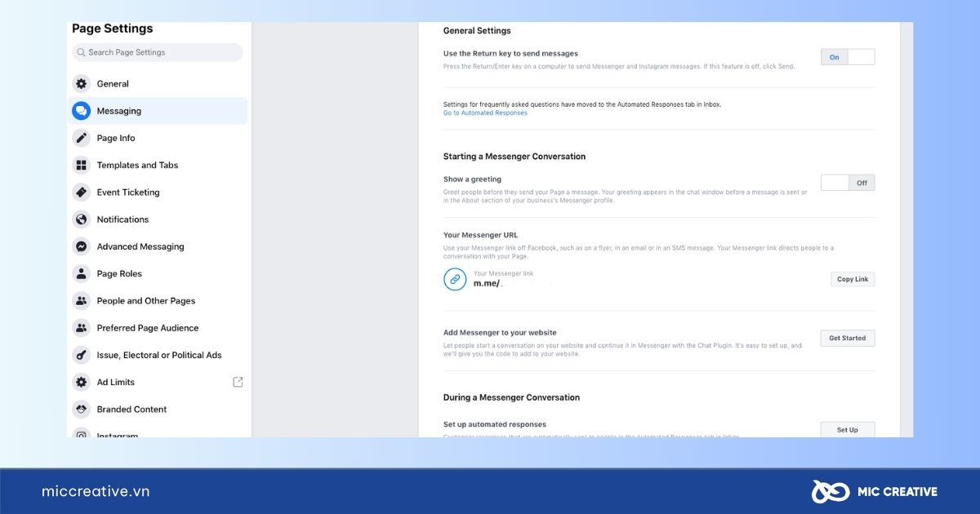The width and height of the screenshot is (980, 514).
Task: Click the Ad Limits external link icon
Action: [238, 382]
